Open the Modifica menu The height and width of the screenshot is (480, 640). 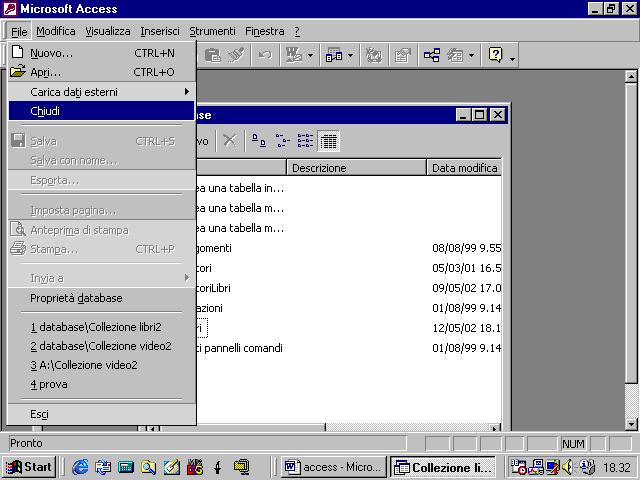56,31
